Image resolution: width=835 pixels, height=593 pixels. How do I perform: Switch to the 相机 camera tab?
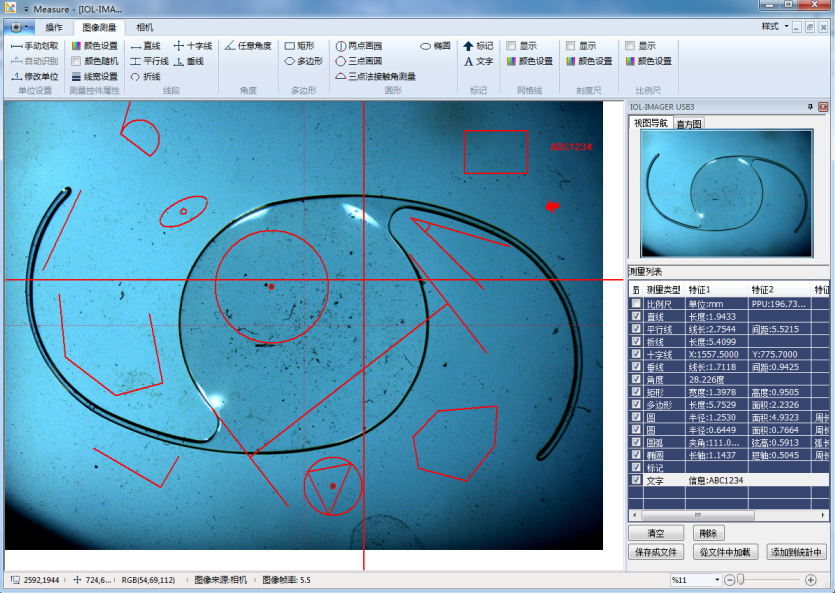click(x=147, y=27)
